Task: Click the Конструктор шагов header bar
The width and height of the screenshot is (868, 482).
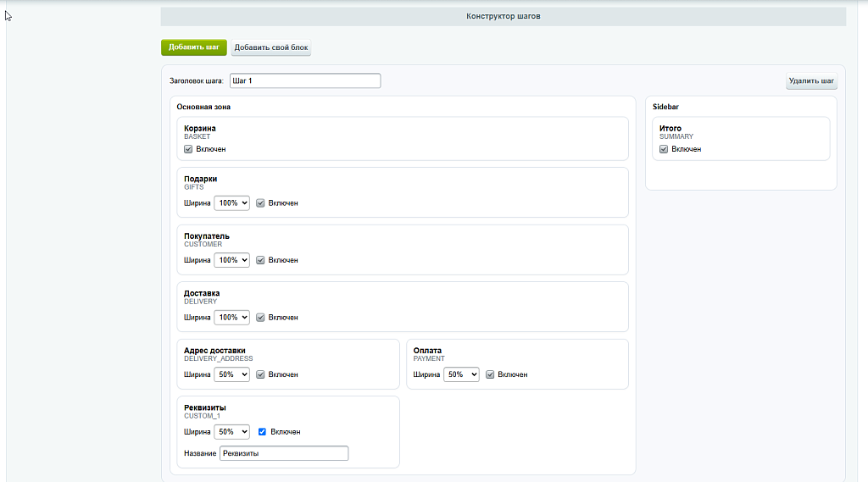Action: pyautogui.click(x=504, y=16)
